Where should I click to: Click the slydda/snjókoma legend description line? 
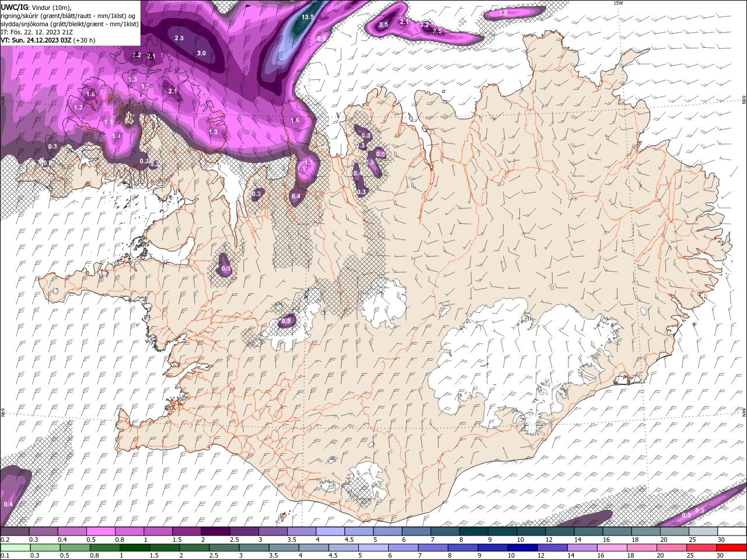click(x=70, y=24)
